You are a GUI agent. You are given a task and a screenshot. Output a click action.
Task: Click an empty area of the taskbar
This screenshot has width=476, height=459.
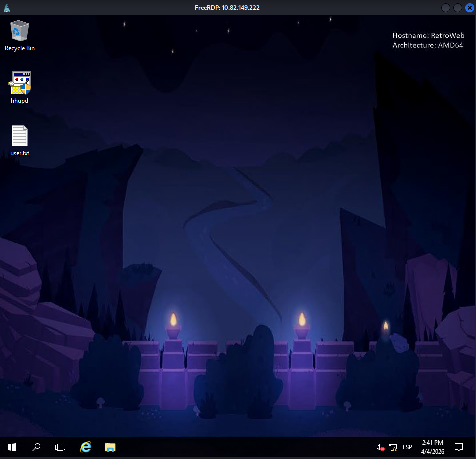pyautogui.click(x=240, y=447)
